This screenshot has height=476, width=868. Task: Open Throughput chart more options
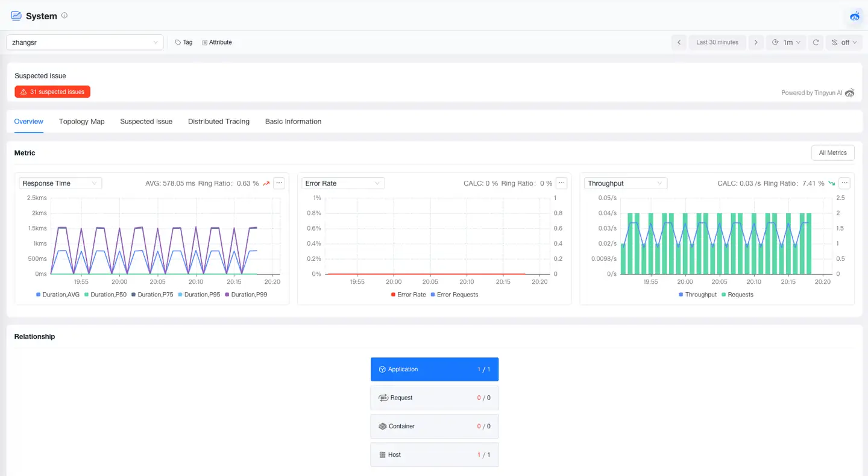[x=844, y=183]
